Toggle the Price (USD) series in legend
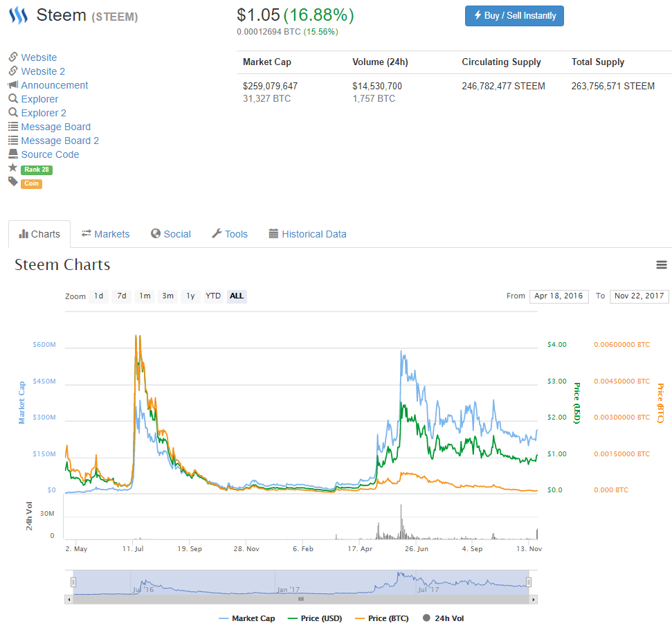The width and height of the screenshot is (672, 628). [315, 618]
